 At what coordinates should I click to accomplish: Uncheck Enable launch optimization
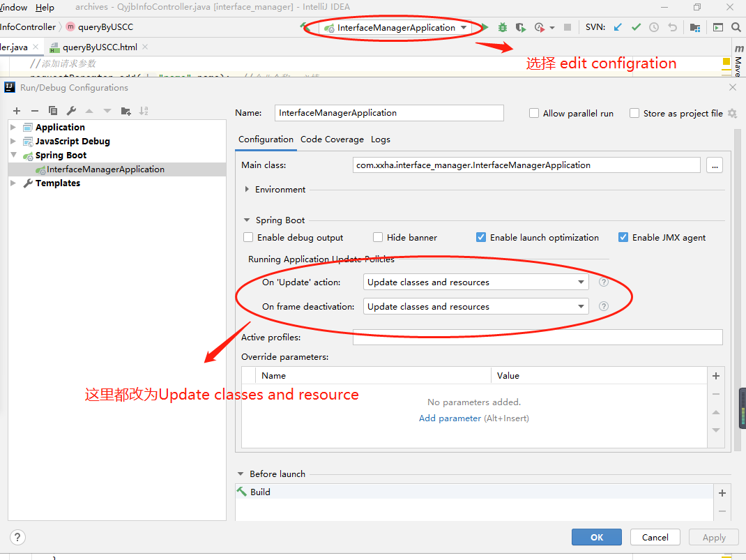[x=481, y=237]
